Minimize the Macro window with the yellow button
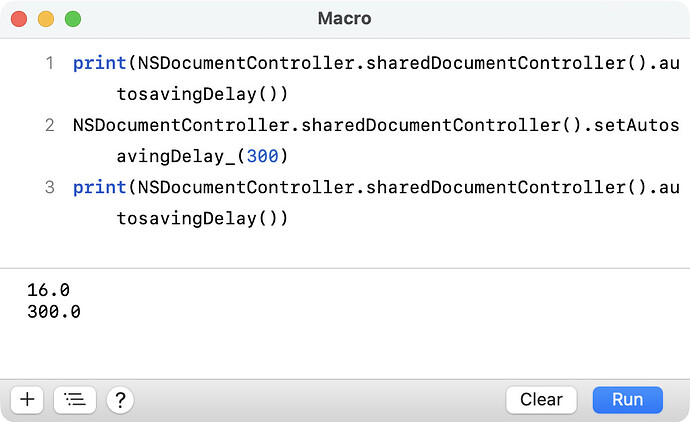The width and height of the screenshot is (690, 422). coord(46,19)
